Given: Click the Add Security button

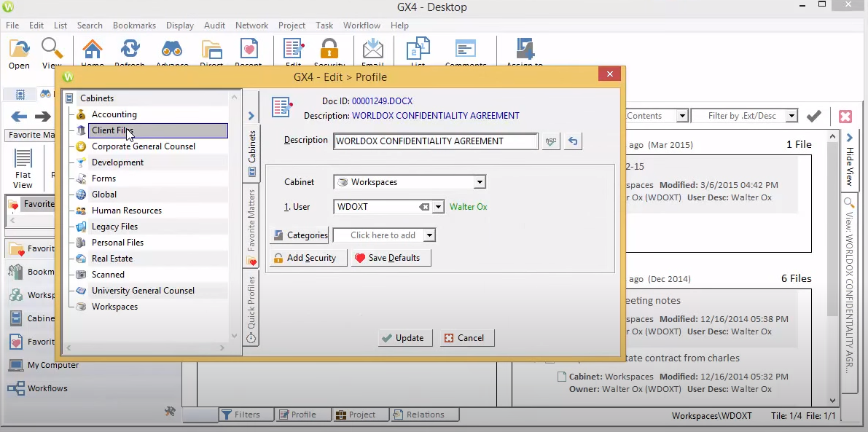Looking at the screenshot, I should [x=308, y=257].
